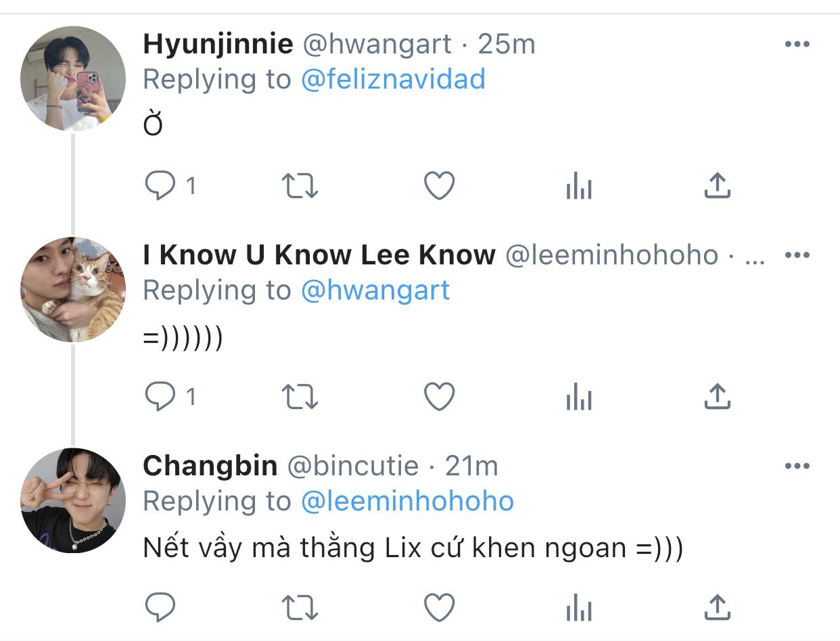Retweet Lee Know's tweet
840x641 pixels.
[299, 397]
